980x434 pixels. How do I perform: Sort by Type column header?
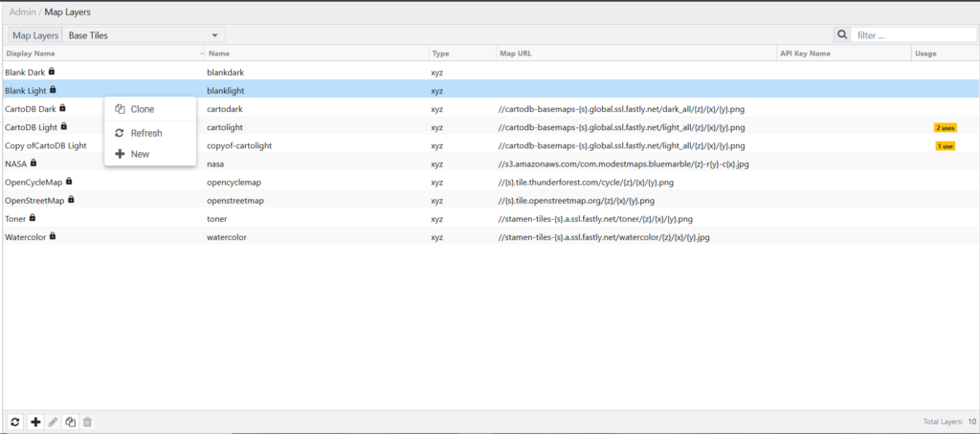[x=462, y=54]
